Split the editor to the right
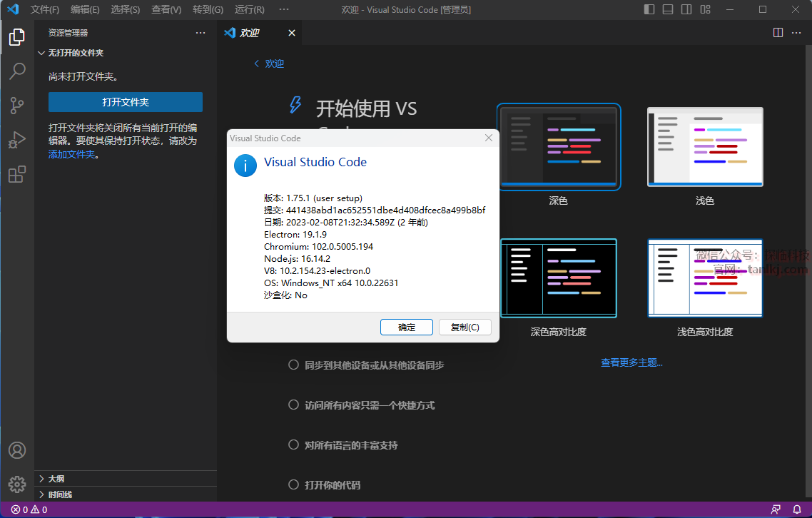Screen dimensions: 812x518 778,33
